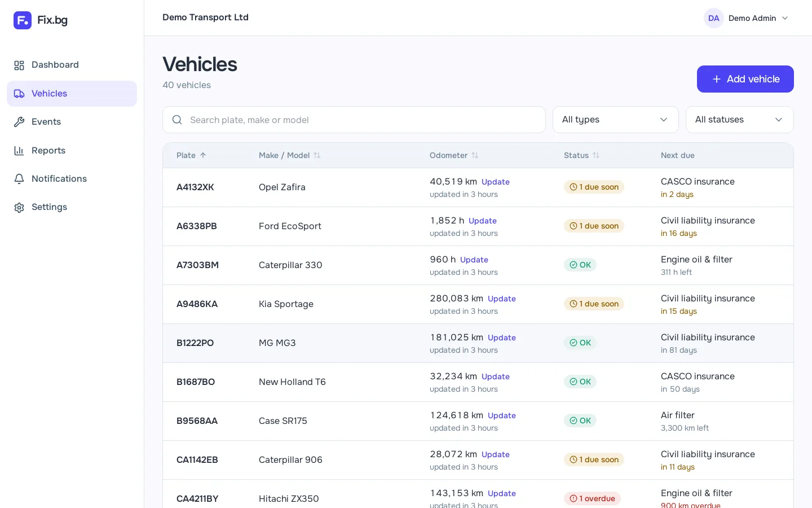Select the New Holland T6 model cell
Screen dimensions: 812x508
[292, 382]
